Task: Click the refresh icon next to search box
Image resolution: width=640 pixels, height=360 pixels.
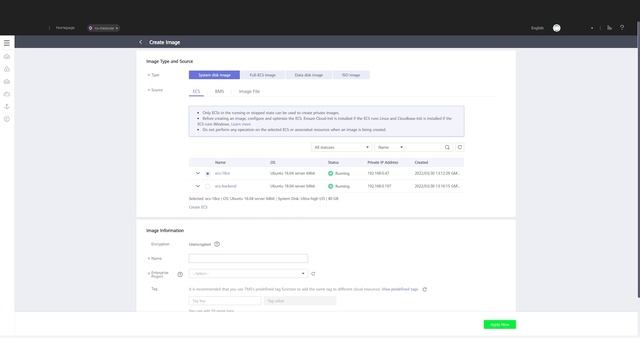Action: [460, 147]
